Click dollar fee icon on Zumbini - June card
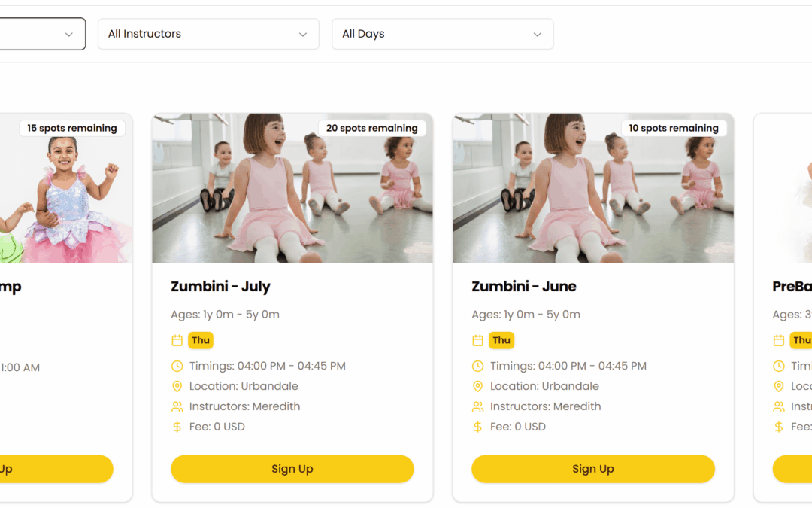Screen dimensions: 812x508 [478, 427]
